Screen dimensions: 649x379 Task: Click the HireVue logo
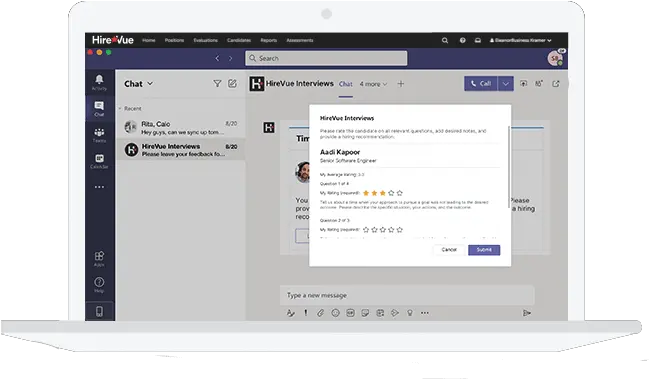click(113, 40)
